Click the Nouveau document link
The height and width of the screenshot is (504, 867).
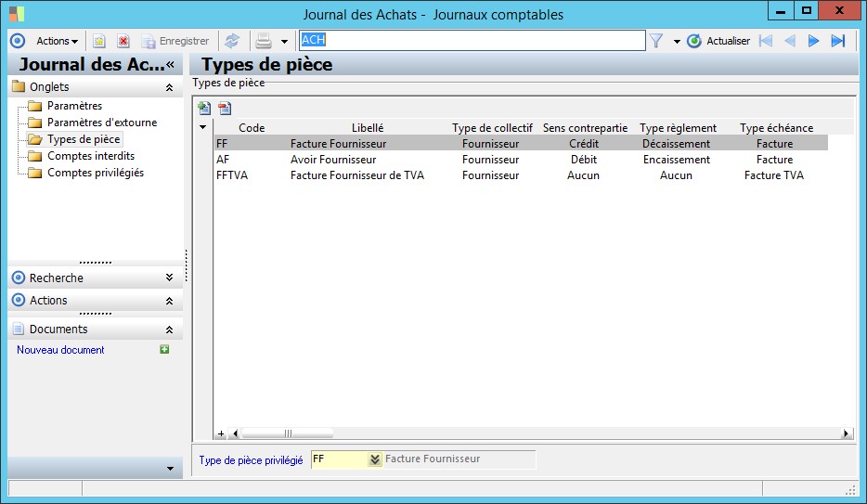60,350
